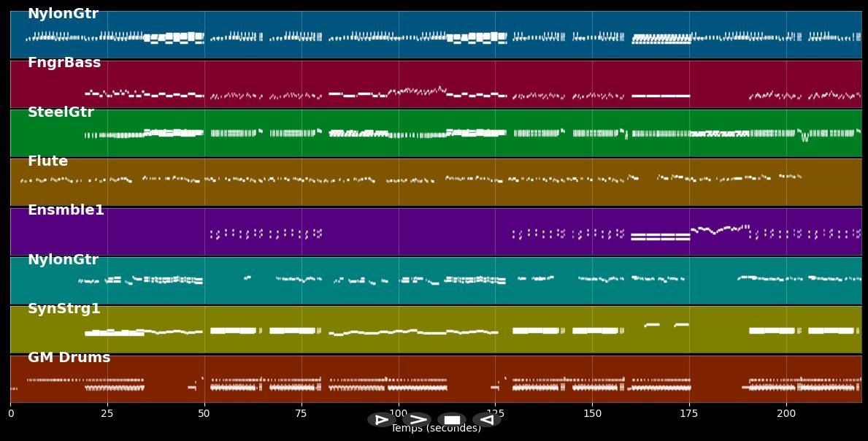Click the Ensmble1 track label

tap(66, 210)
